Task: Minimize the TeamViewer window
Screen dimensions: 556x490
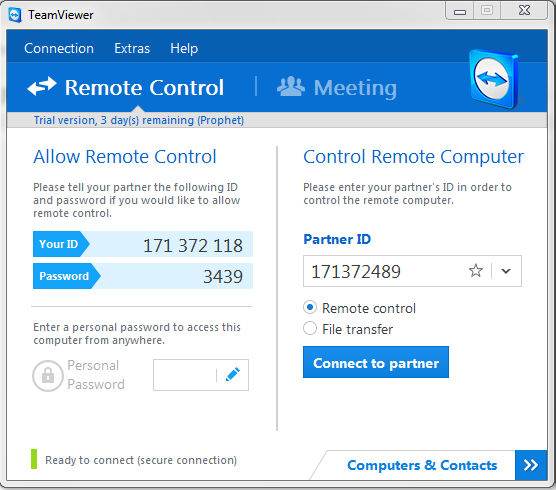Action: [460, 11]
